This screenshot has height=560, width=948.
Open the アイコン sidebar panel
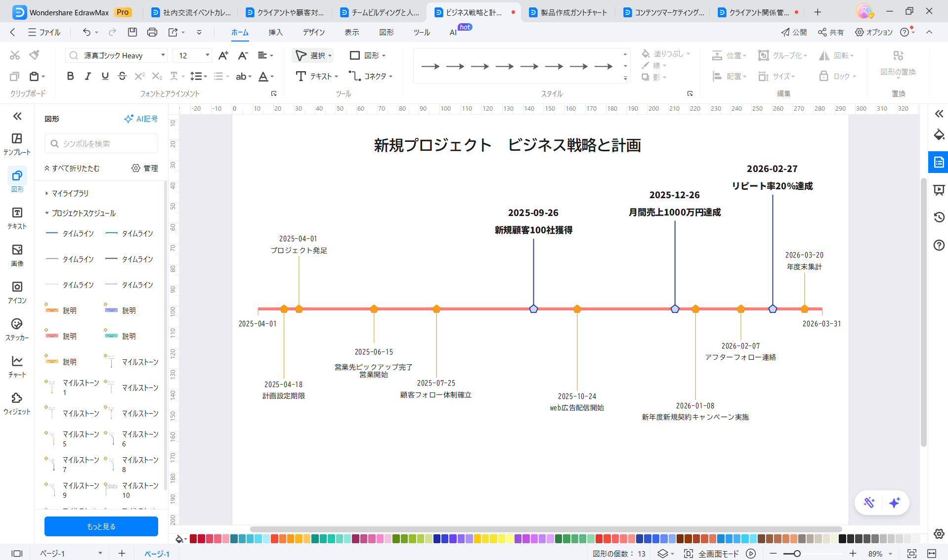17,292
